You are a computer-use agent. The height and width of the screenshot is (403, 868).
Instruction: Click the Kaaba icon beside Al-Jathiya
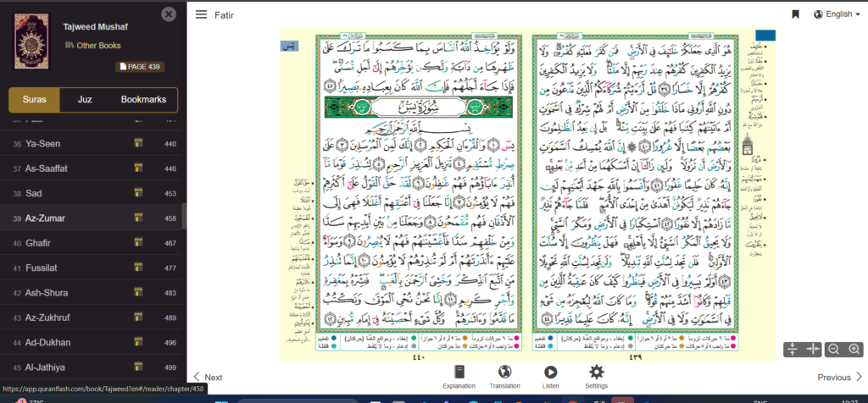coord(138,367)
